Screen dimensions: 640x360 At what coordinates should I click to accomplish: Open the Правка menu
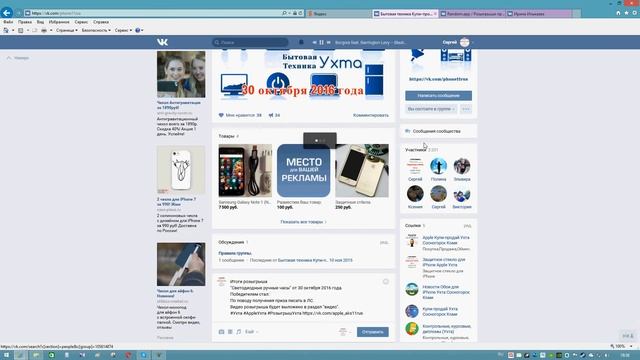pyautogui.click(x=25, y=22)
